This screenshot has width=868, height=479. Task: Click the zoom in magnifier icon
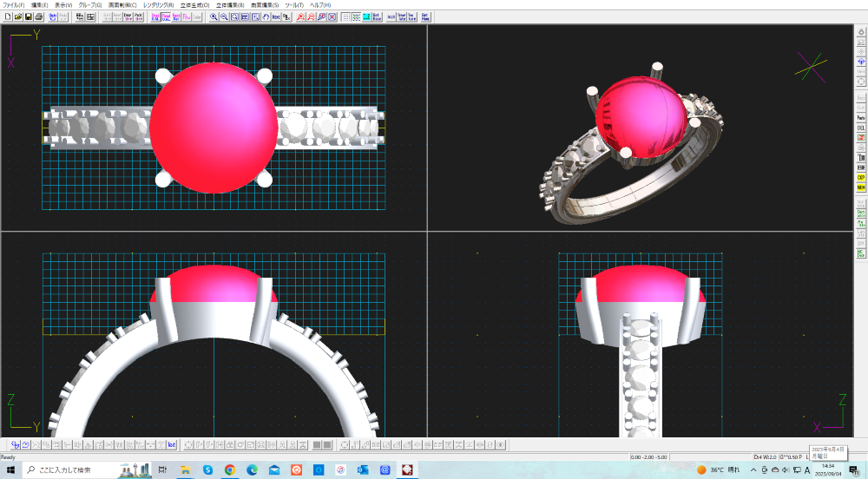point(214,16)
